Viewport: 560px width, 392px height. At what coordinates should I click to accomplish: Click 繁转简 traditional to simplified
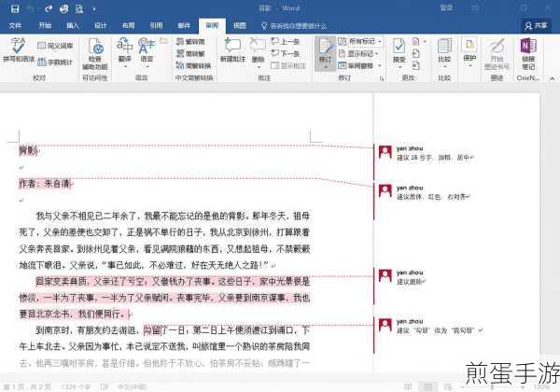(190, 42)
